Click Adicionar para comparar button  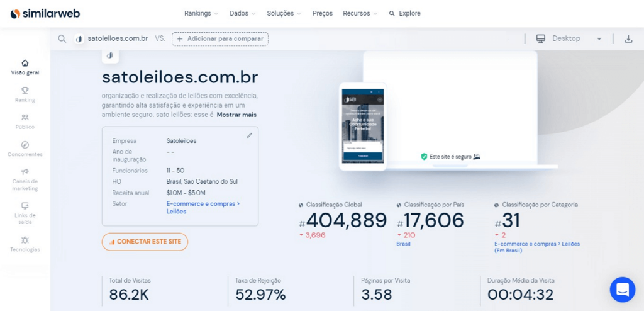point(220,38)
